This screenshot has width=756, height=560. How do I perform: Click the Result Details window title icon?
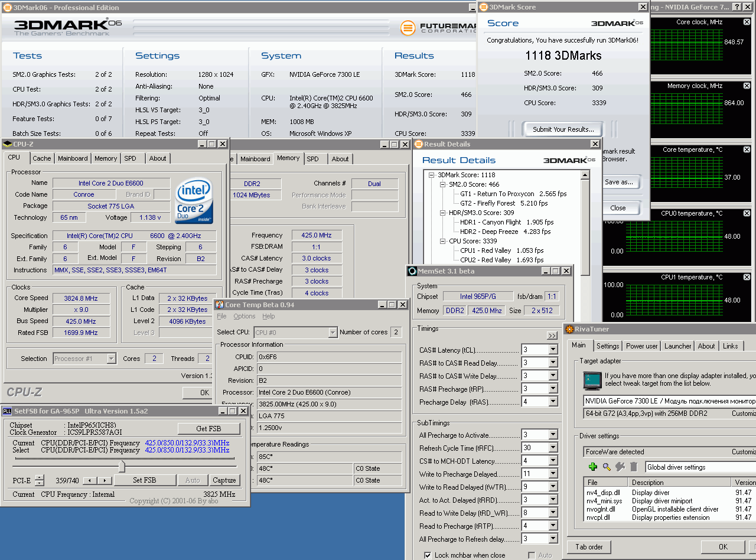[418, 144]
